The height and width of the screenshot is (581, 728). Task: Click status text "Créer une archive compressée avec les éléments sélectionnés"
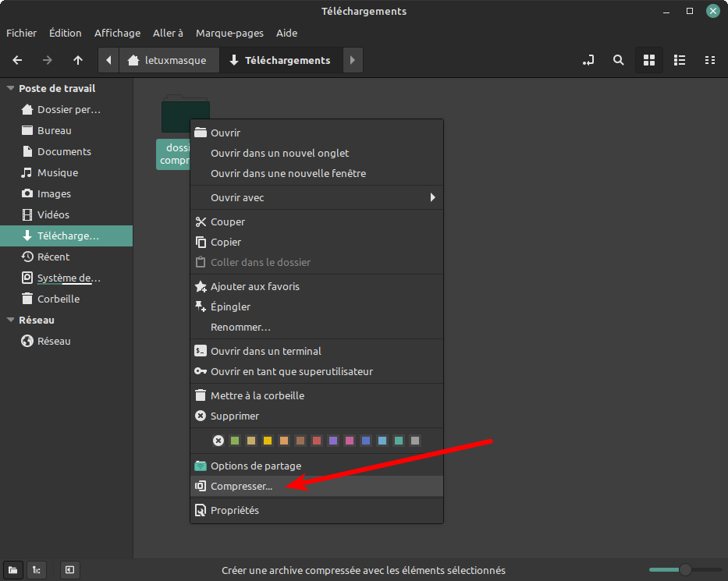point(364,570)
